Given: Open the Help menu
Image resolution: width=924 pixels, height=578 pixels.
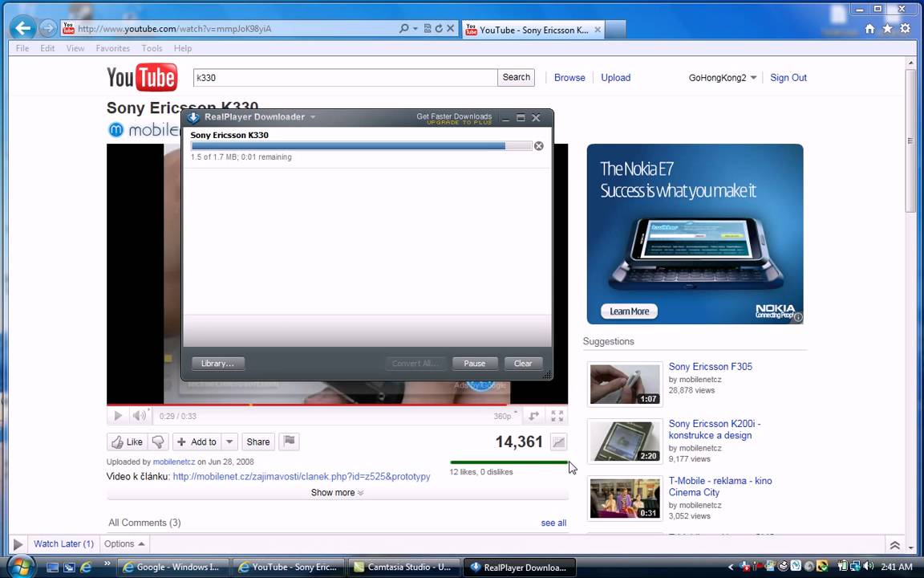Looking at the screenshot, I should click(183, 48).
